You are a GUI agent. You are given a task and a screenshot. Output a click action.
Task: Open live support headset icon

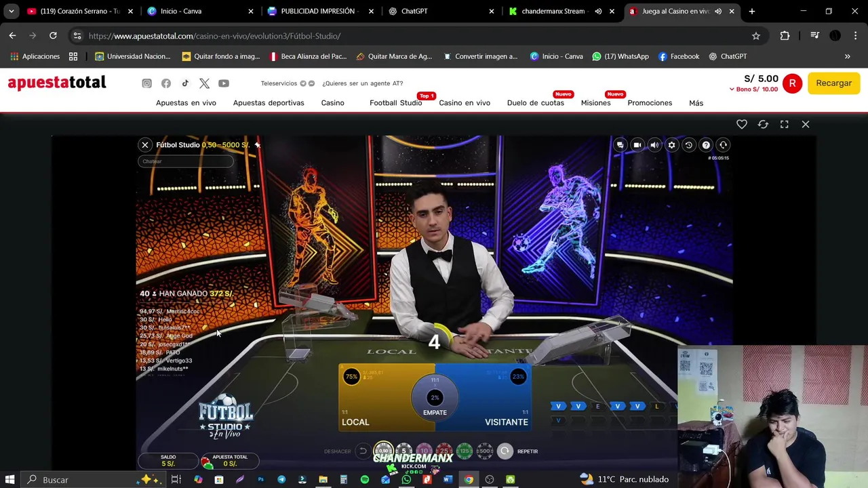(x=723, y=144)
